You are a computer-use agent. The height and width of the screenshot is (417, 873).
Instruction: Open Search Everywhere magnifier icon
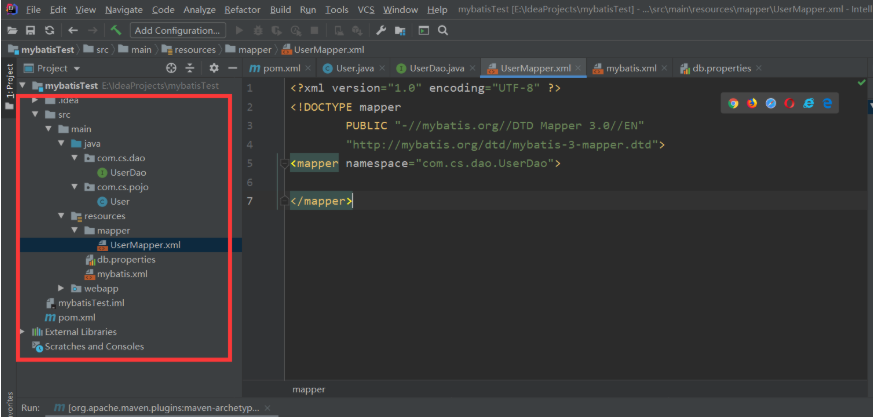(443, 31)
